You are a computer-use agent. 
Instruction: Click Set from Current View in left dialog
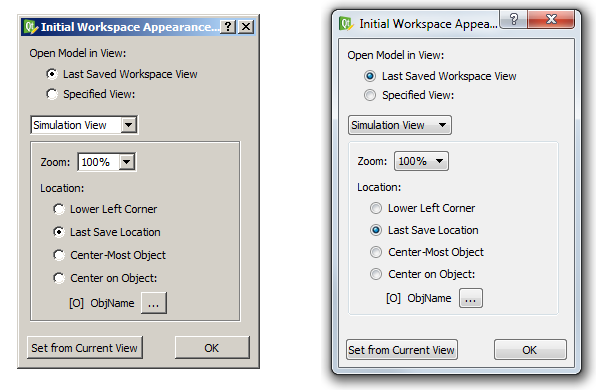point(85,348)
